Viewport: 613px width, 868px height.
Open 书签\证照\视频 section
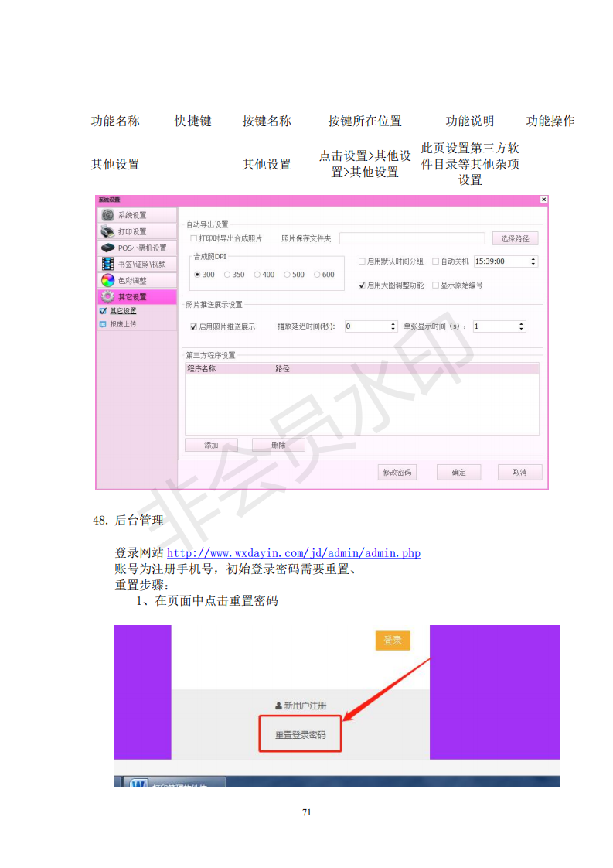[137, 264]
